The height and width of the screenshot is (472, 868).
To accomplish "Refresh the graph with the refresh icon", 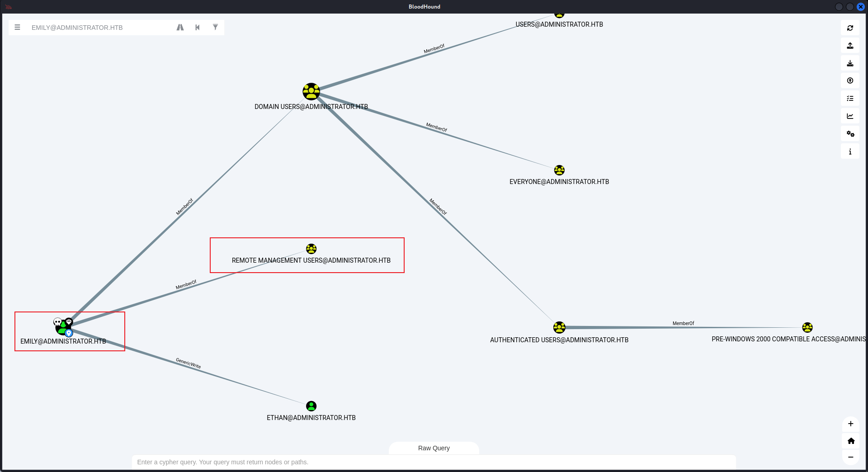I will pyautogui.click(x=850, y=28).
